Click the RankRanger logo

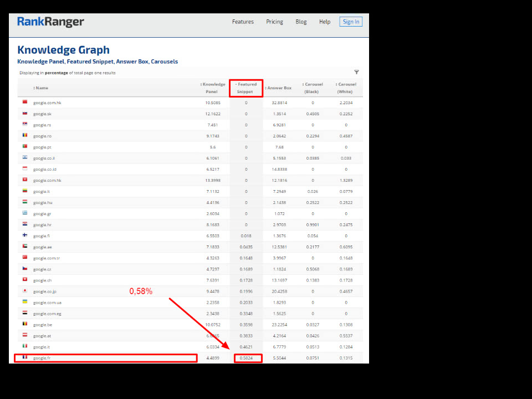pos(50,22)
